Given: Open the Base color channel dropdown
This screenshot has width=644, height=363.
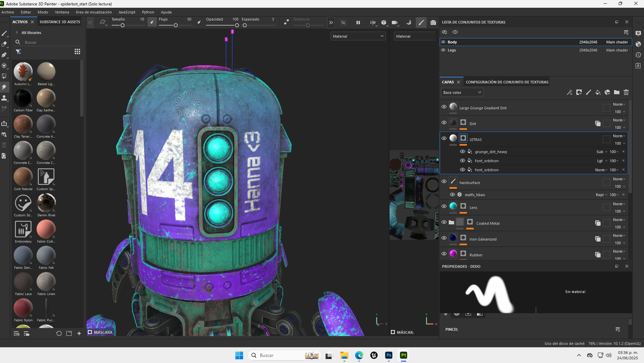Looking at the screenshot, I should coord(462,92).
